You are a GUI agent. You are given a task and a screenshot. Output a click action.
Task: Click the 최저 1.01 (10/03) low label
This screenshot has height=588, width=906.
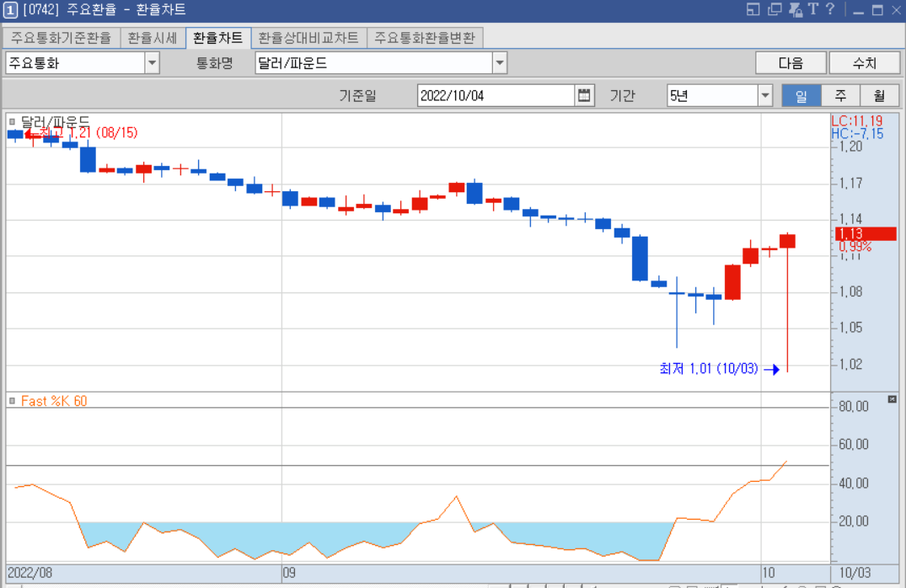click(709, 368)
